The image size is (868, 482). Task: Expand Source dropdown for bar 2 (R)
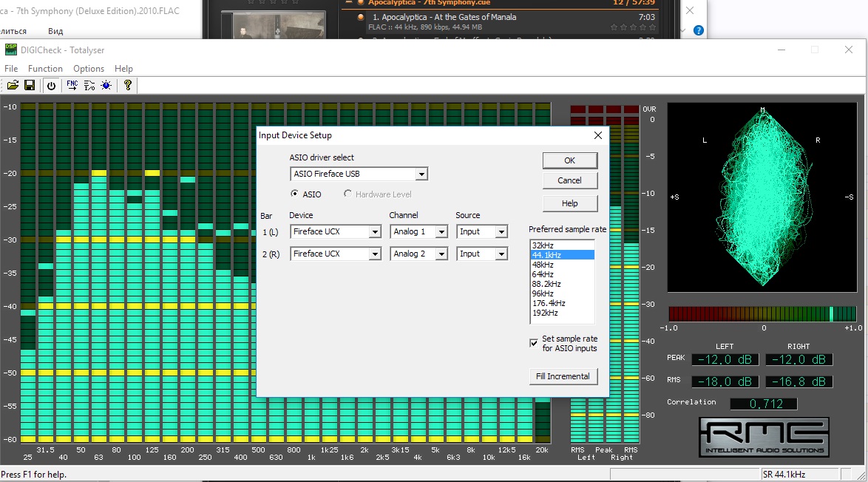pyautogui.click(x=501, y=254)
